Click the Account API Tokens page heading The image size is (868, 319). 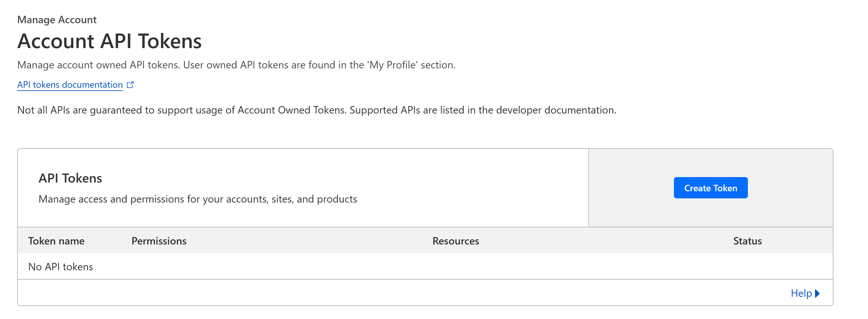[x=109, y=41]
